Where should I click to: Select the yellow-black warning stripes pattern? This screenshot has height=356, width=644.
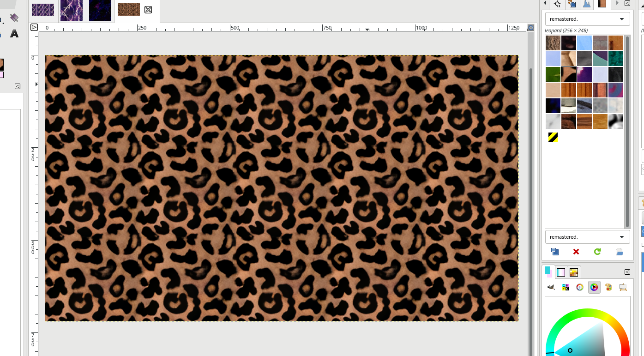point(553,137)
